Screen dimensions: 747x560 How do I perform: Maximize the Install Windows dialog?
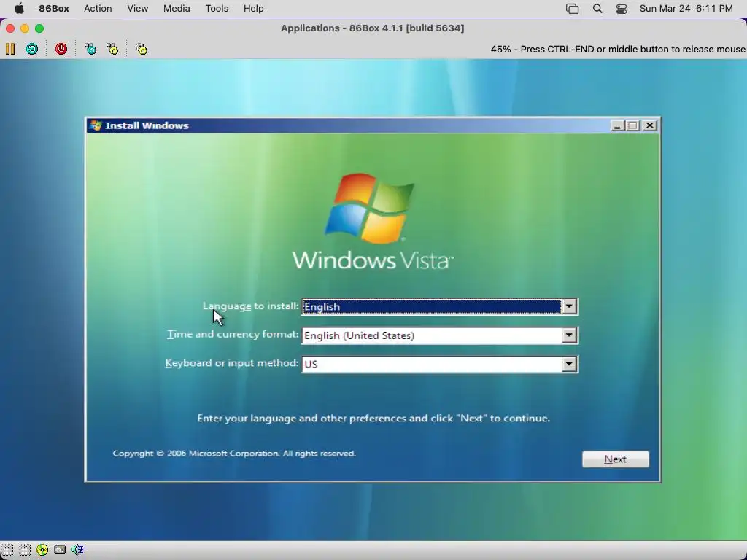(x=632, y=125)
